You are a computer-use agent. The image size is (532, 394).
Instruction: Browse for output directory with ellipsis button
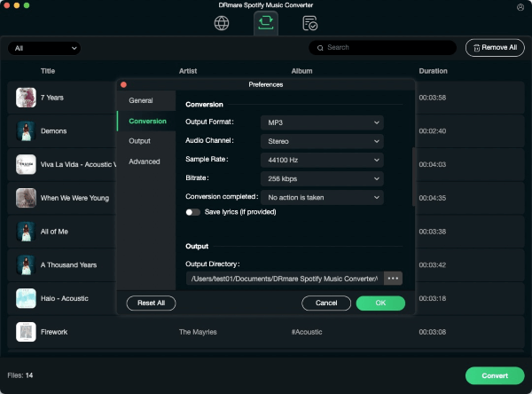(x=393, y=278)
